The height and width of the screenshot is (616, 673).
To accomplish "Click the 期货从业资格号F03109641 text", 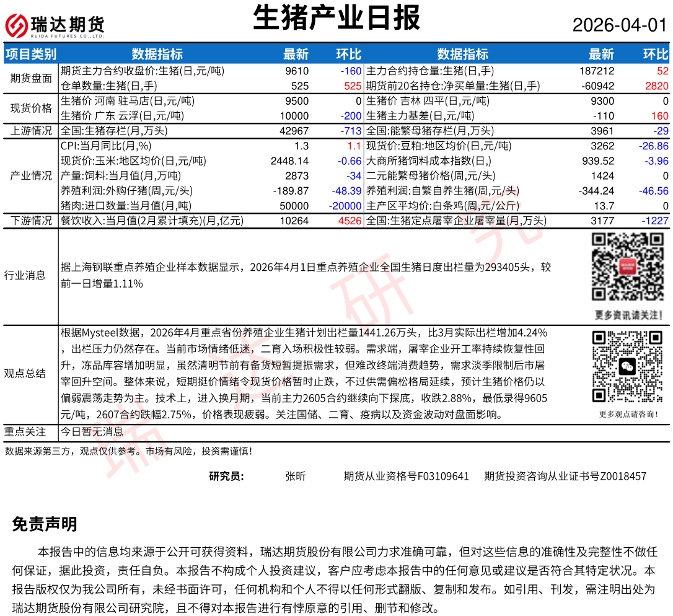I will coord(406,476).
